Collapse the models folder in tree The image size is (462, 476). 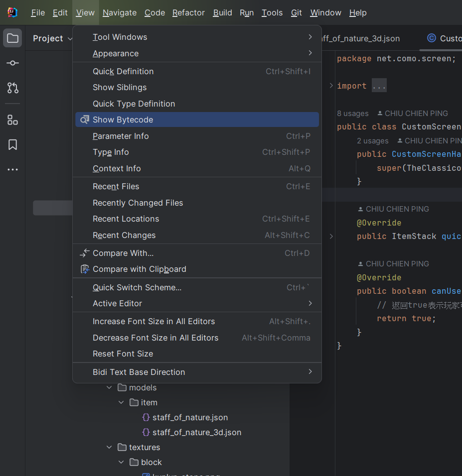[109, 387]
